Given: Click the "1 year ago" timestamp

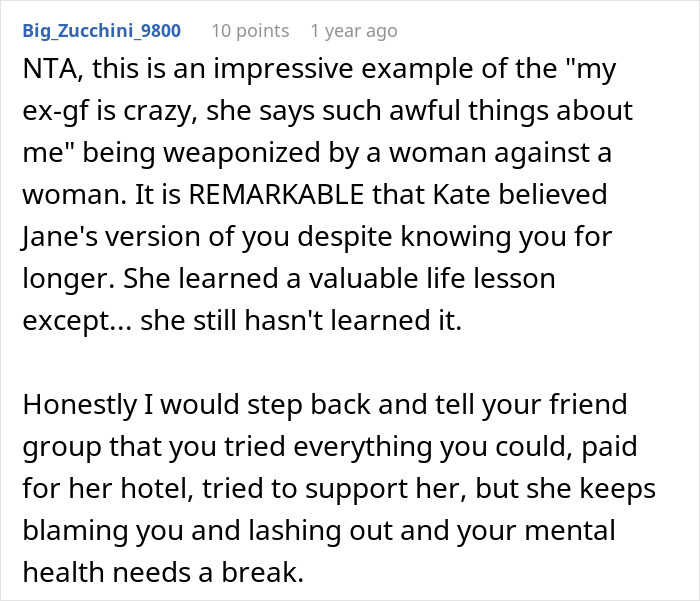Looking at the screenshot, I should click(x=354, y=30).
